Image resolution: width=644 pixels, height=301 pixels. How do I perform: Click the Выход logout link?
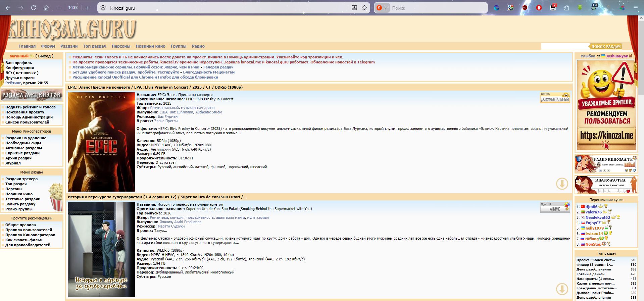click(x=44, y=56)
